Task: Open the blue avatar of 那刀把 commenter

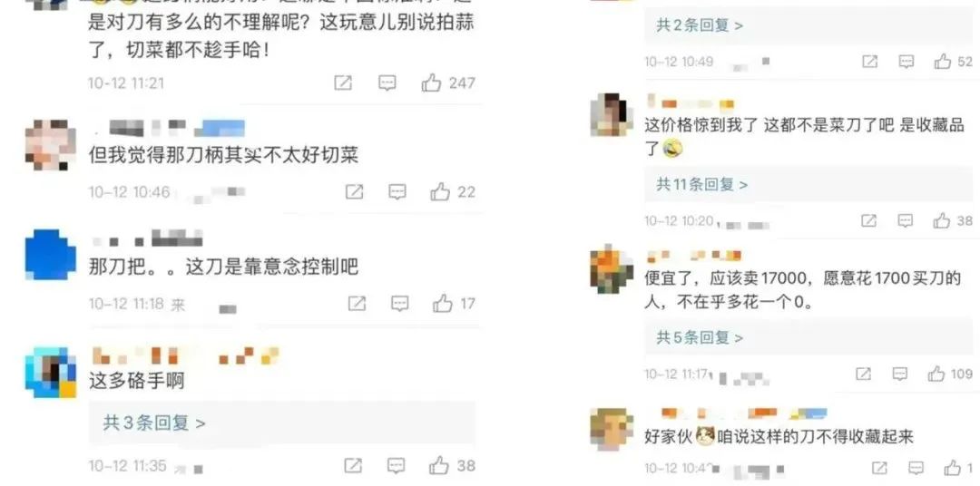Action: tap(51, 255)
